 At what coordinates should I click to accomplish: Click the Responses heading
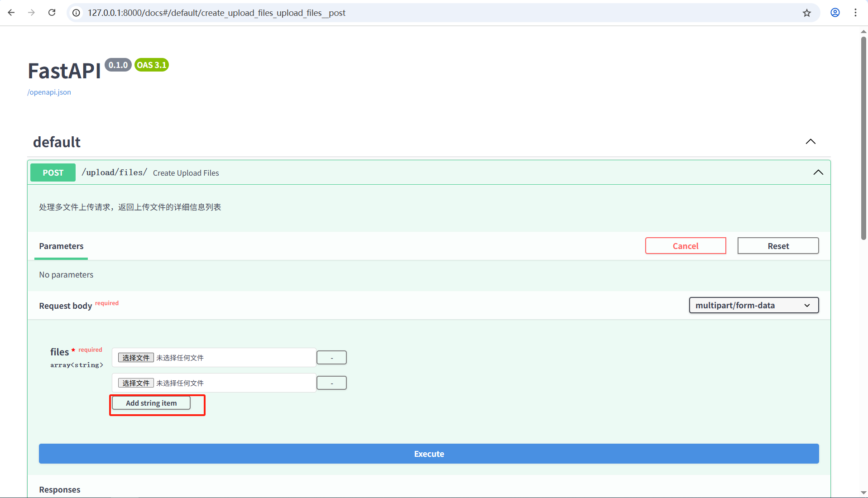(59, 490)
